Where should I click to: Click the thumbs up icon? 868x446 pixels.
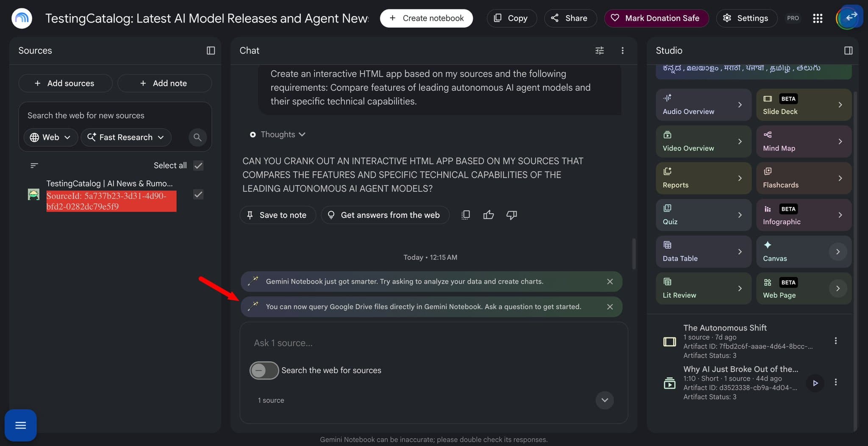click(488, 215)
